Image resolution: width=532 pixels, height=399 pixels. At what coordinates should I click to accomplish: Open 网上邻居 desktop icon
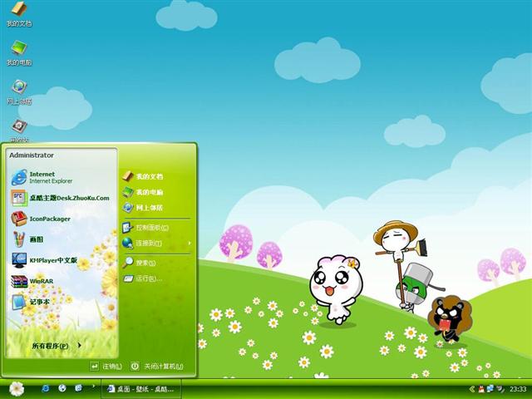pos(19,92)
